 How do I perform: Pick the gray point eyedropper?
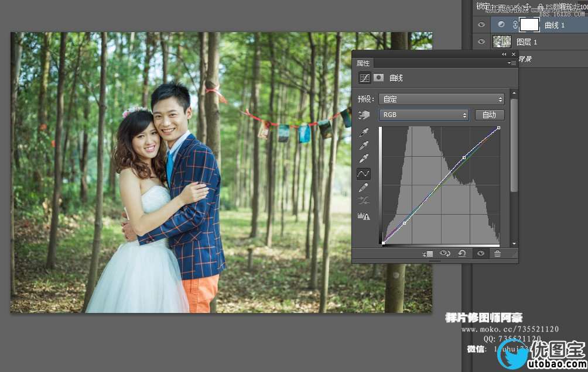click(x=363, y=146)
